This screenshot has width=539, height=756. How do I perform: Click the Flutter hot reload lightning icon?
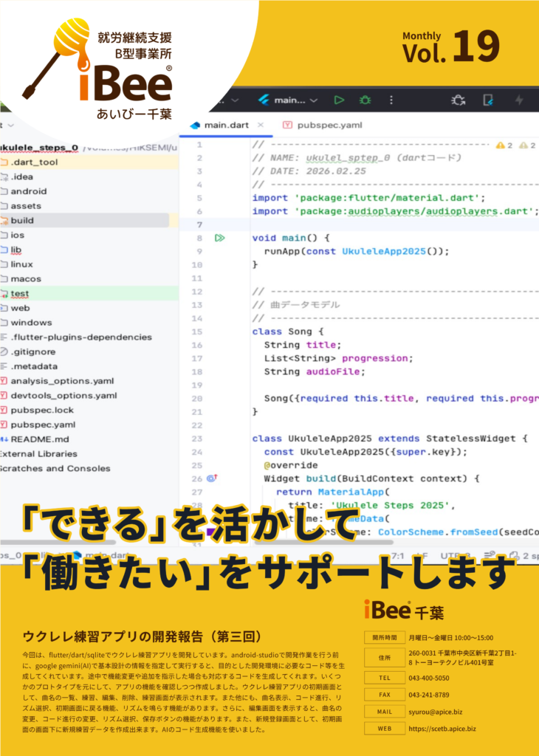518,100
